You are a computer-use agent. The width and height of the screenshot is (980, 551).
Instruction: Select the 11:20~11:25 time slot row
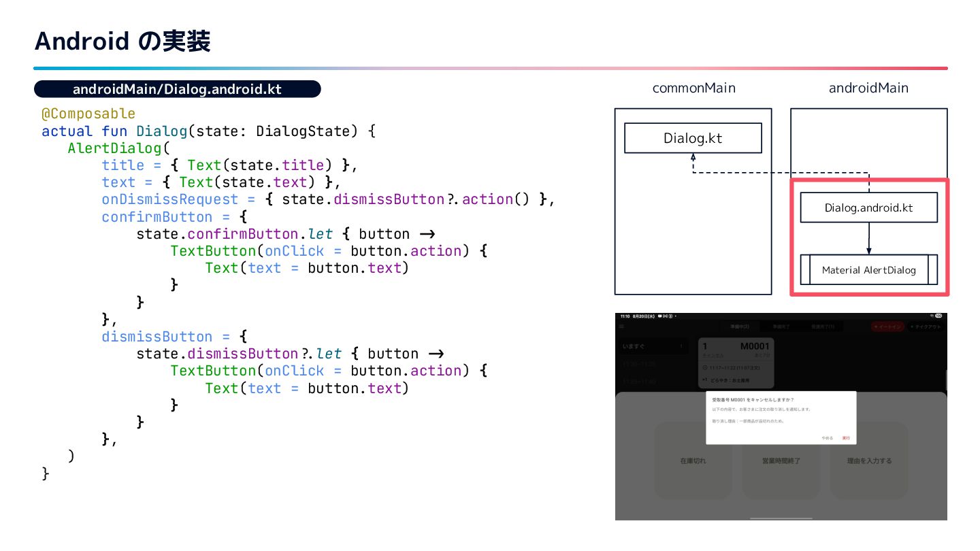pos(654,364)
